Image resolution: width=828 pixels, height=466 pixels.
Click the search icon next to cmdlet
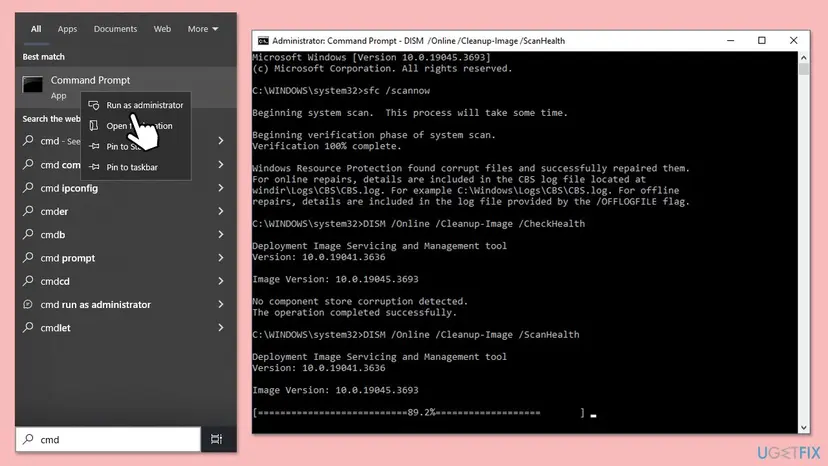(28, 328)
